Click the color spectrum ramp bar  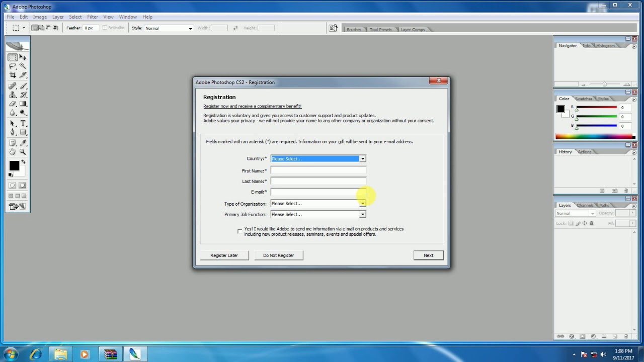(595, 136)
